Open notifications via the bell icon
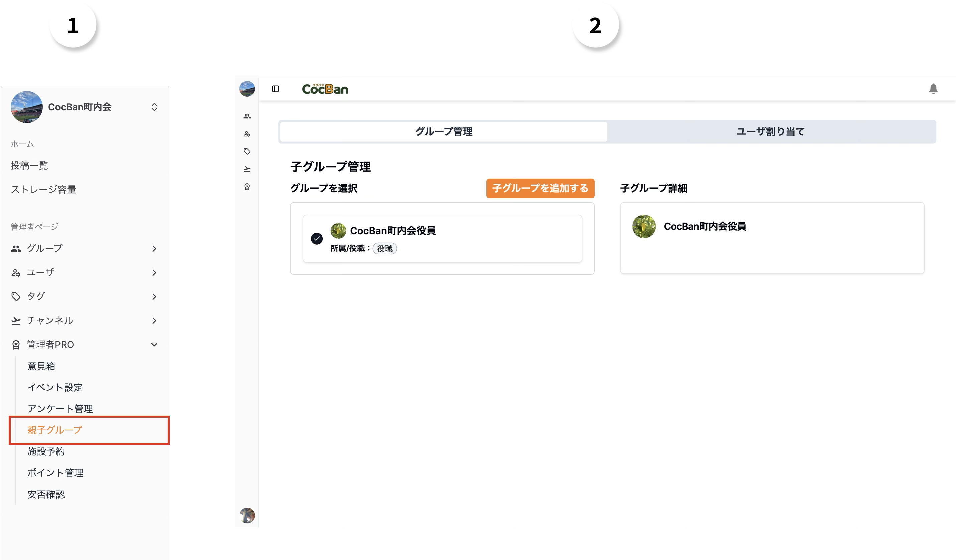956x560 pixels. (933, 89)
